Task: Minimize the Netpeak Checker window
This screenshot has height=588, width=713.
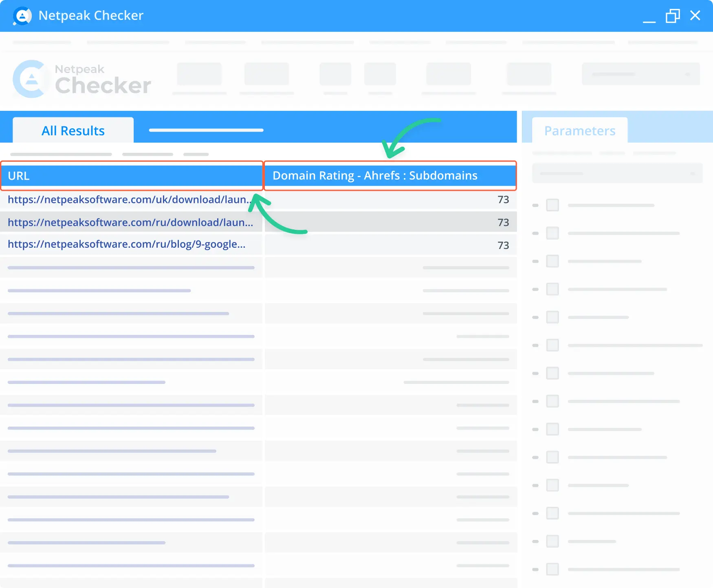Action: point(649,16)
